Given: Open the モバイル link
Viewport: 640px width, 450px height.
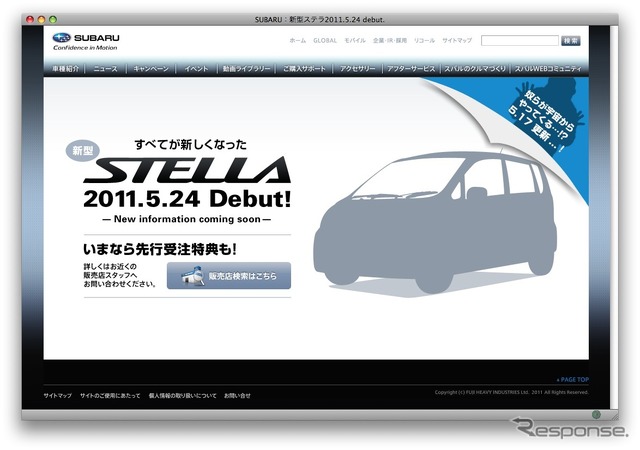Looking at the screenshot, I should coord(355,40).
